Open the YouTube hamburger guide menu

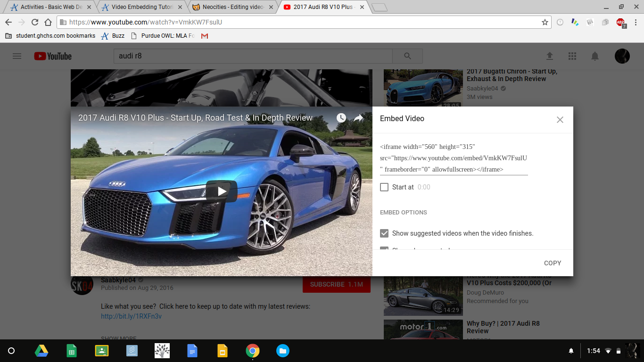pos(17,56)
